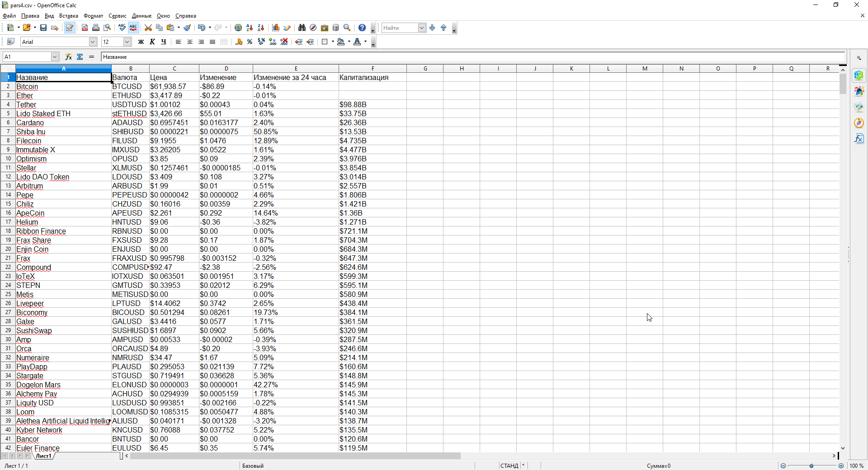
Task: Click the Sum icon in formula bar
Action: tap(80, 56)
